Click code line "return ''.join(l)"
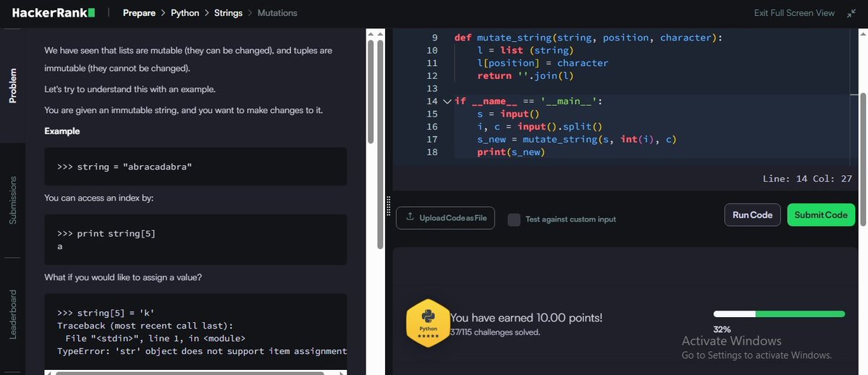 click(x=526, y=76)
